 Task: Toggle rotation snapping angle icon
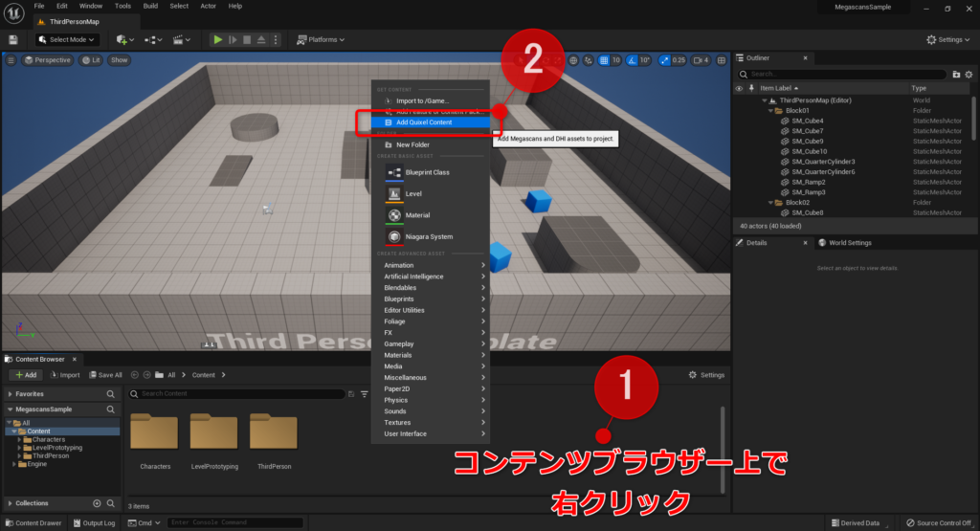tap(632, 60)
